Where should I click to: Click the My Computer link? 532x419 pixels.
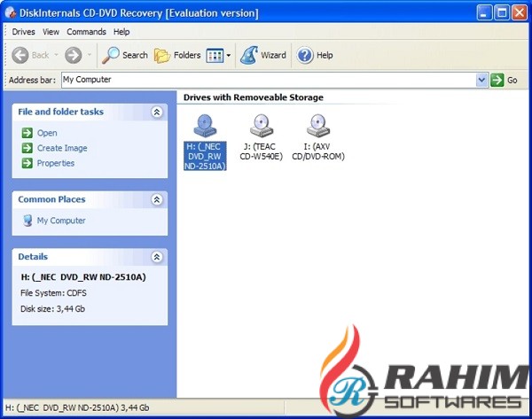click(61, 221)
